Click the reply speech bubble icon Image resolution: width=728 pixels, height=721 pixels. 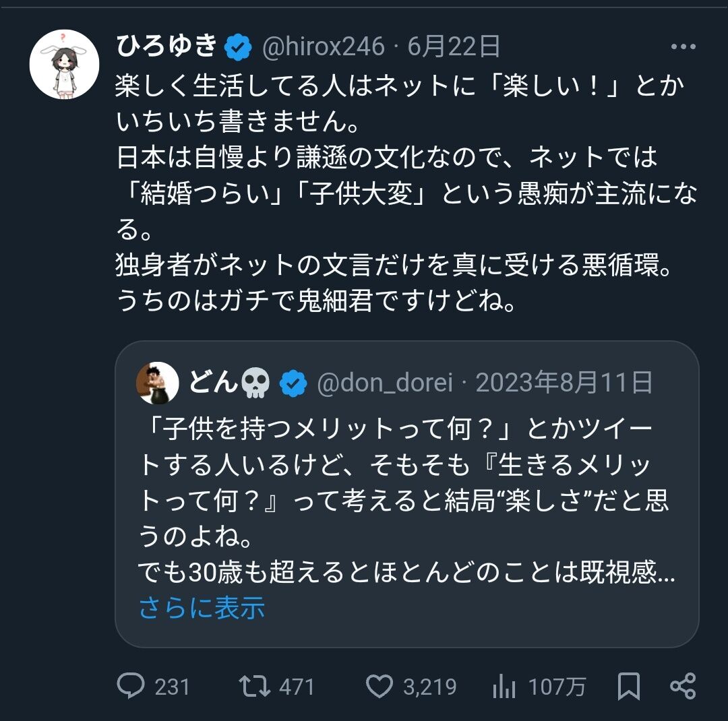[131, 686]
